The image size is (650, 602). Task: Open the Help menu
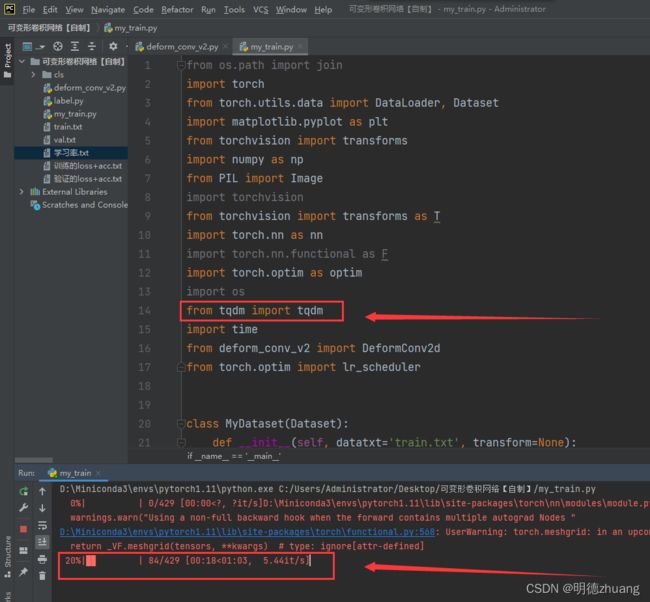click(323, 10)
